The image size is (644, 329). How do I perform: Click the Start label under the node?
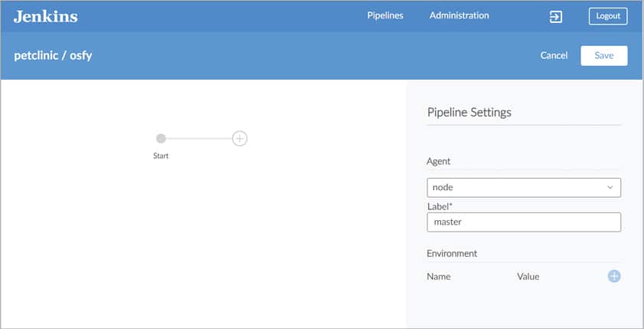coord(161,156)
